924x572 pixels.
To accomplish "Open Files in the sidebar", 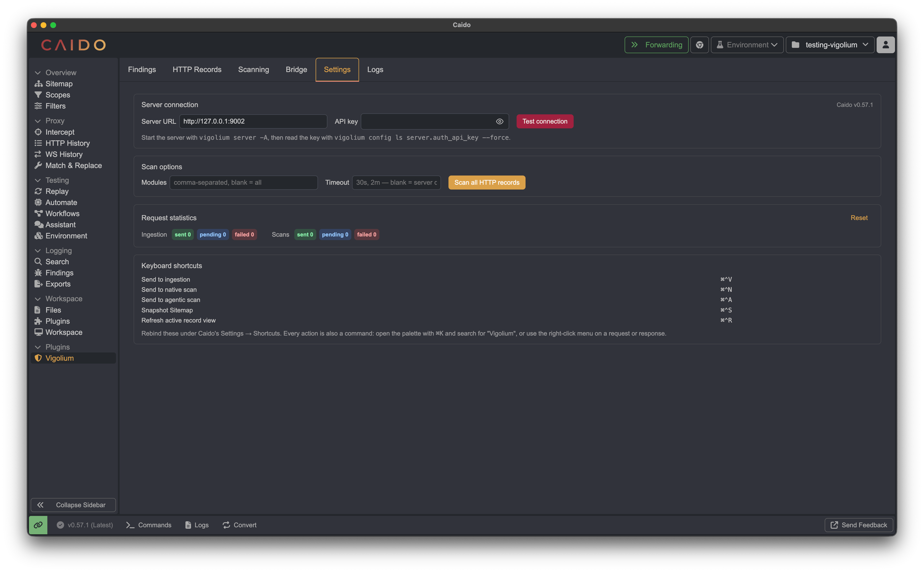I will [x=73, y=310].
